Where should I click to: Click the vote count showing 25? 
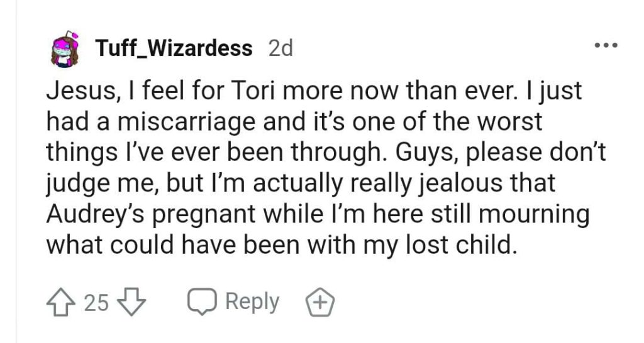click(x=97, y=303)
